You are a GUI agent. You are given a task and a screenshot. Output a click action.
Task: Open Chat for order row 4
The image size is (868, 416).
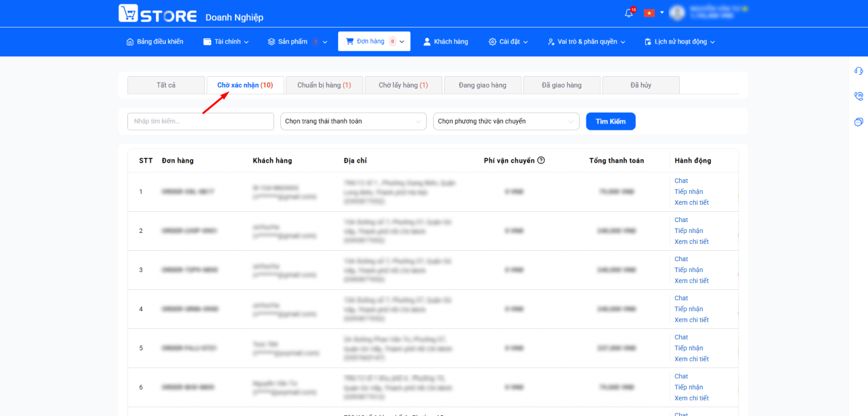point(681,298)
